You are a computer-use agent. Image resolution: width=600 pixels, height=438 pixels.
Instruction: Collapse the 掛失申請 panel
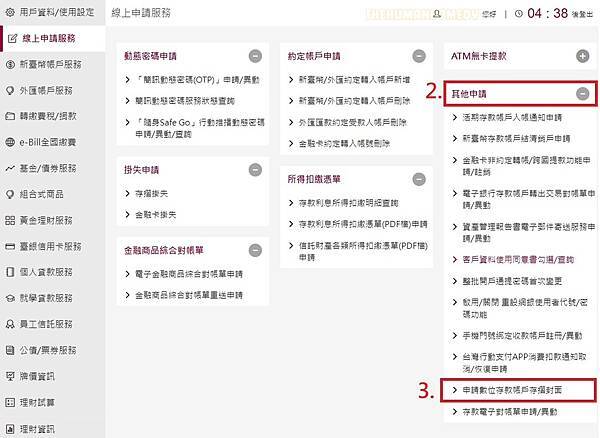pos(255,169)
